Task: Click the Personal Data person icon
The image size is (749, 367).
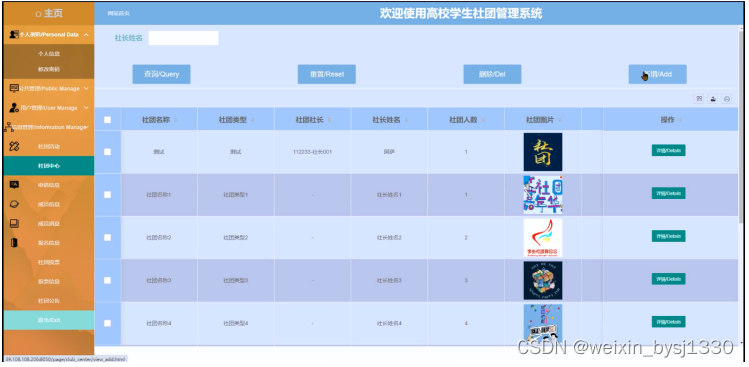Action: coord(14,34)
